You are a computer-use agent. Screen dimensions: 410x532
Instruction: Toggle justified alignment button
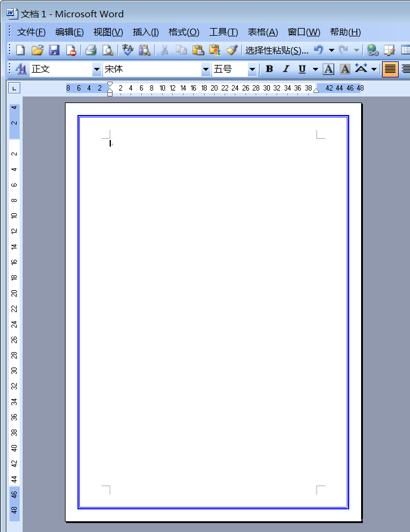pyautogui.click(x=390, y=69)
